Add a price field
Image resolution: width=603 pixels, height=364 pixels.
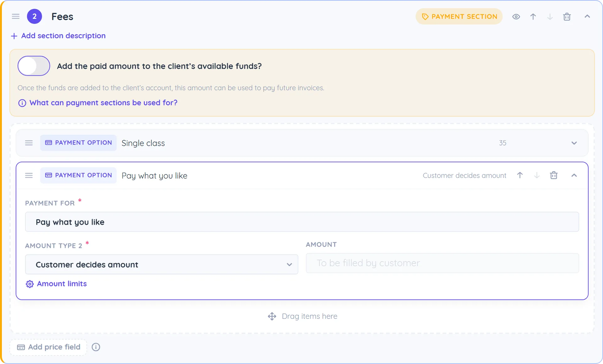tap(48, 347)
